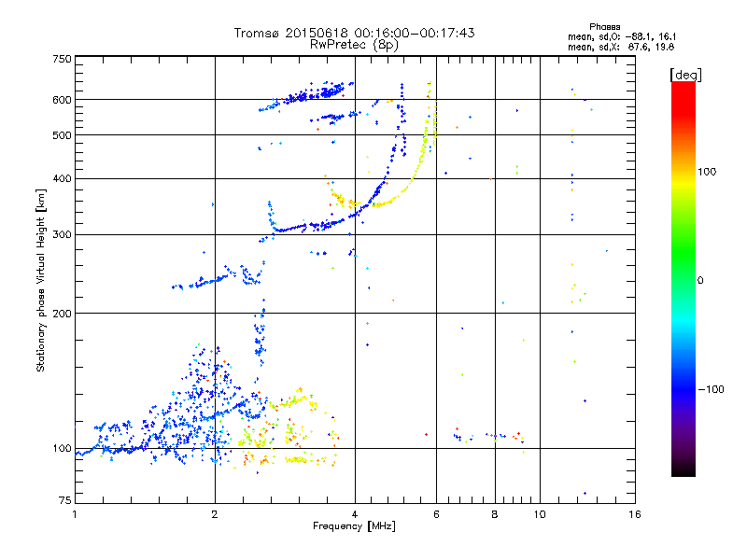The image size is (747, 560).
Task: Click the 'Frequency [MHz]' x-axis label
Action: pyautogui.click(x=354, y=526)
